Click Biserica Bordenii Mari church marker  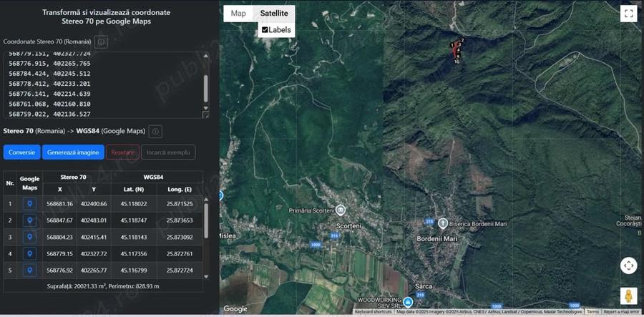click(442, 223)
